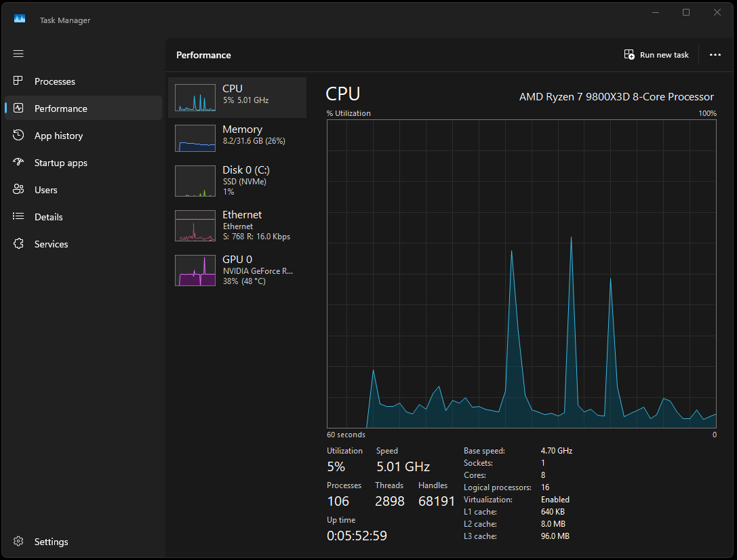Image resolution: width=737 pixels, height=560 pixels.
Task: Click the 68191 handles count
Action: pyautogui.click(x=436, y=501)
